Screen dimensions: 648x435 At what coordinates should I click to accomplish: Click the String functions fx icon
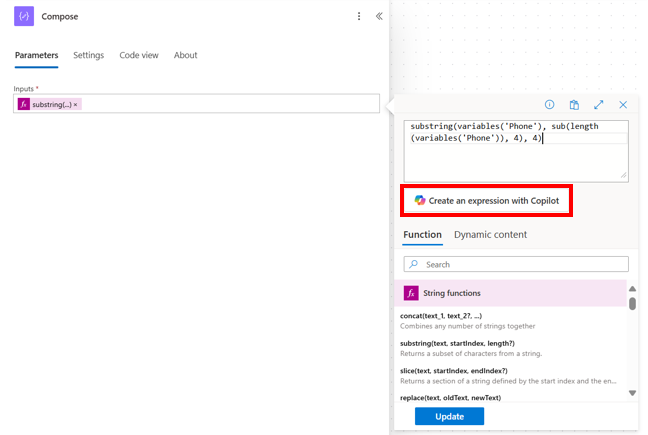click(x=411, y=293)
